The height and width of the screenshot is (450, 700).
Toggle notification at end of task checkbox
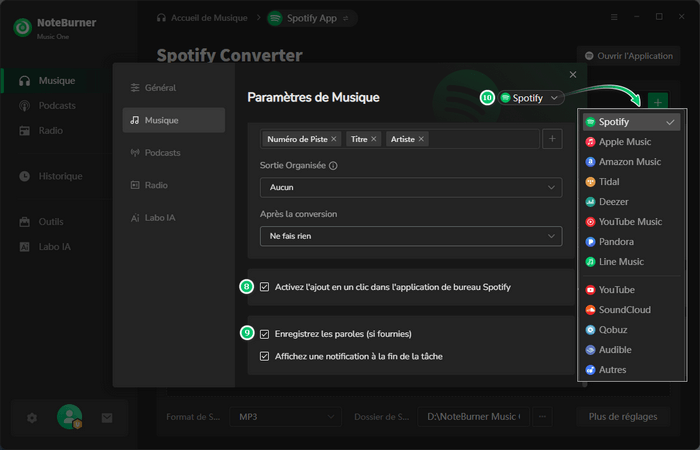pyautogui.click(x=265, y=356)
